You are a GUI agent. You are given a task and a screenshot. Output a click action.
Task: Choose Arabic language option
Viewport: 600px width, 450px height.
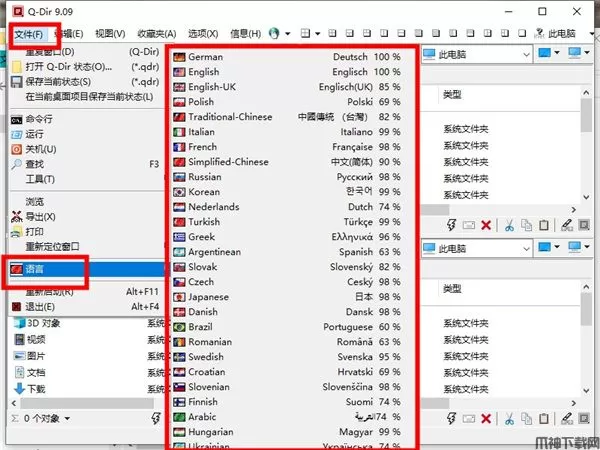tap(287, 417)
